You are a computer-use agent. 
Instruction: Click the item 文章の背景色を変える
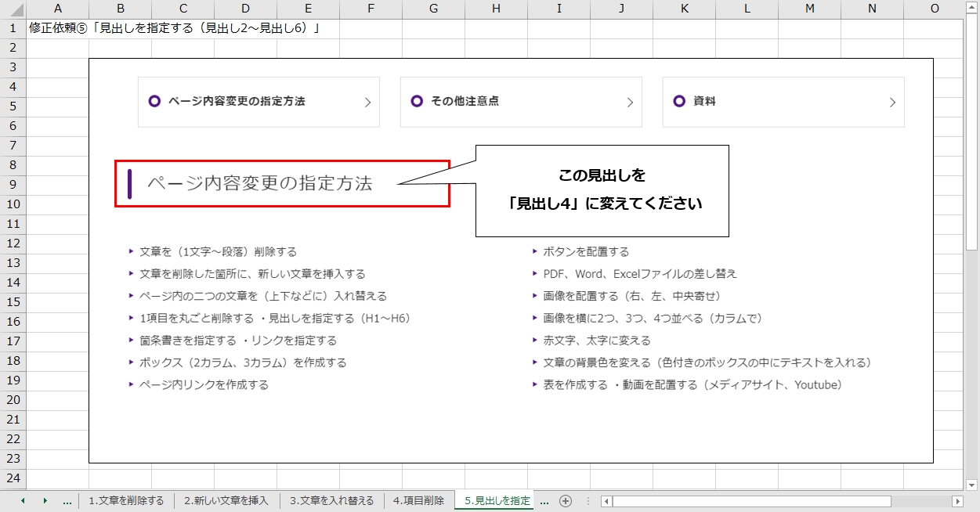click(707, 362)
